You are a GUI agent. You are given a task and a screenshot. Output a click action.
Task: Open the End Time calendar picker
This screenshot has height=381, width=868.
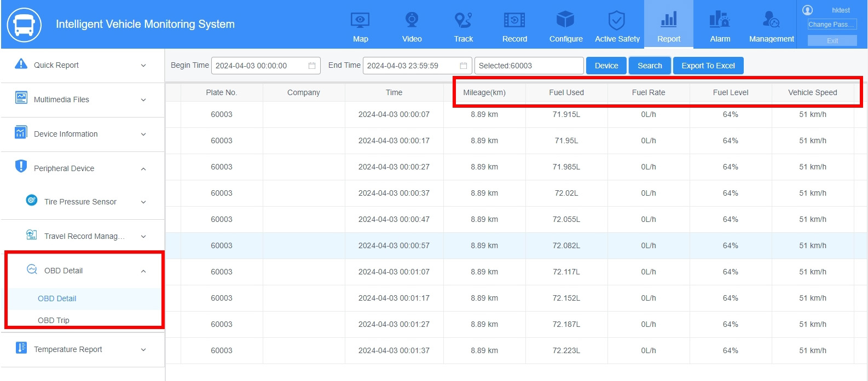pyautogui.click(x=464, y=66)
